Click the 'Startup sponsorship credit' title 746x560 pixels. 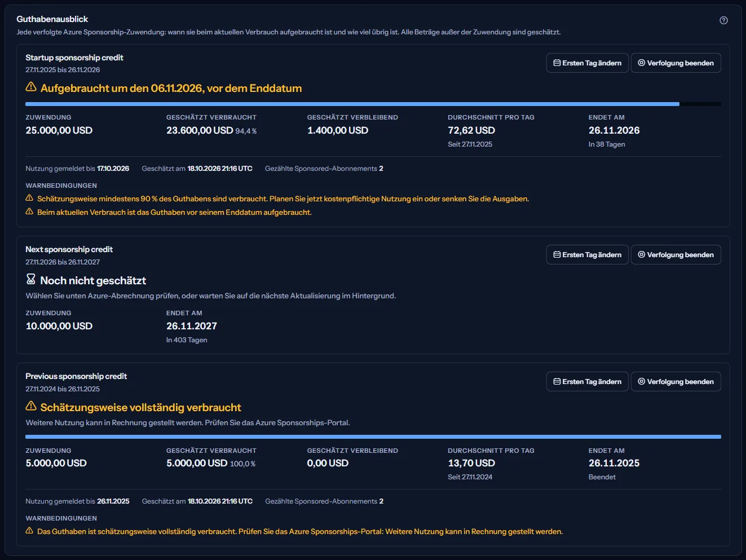click(74, 58)
